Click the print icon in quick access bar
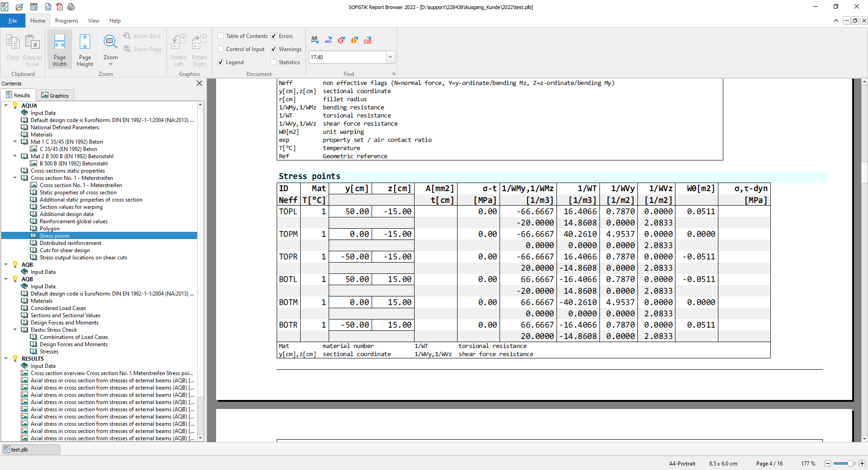The width and height of the screenshot is (868, 470). click(71, 7)
